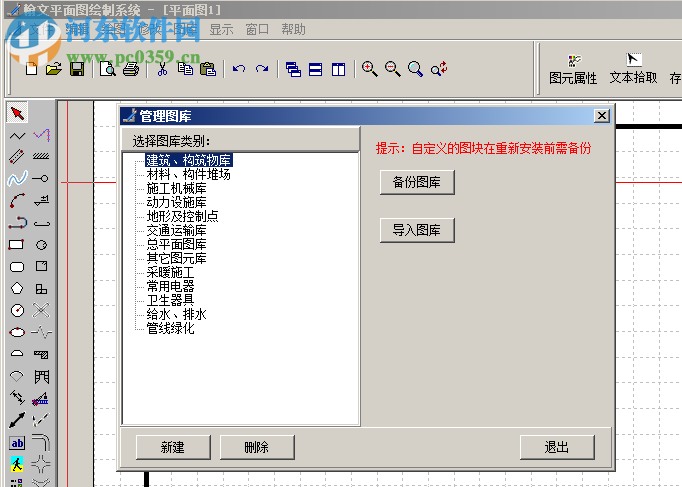Open the 显示 menu
Viewport: 682px width, 487px height.
[221, 30]
